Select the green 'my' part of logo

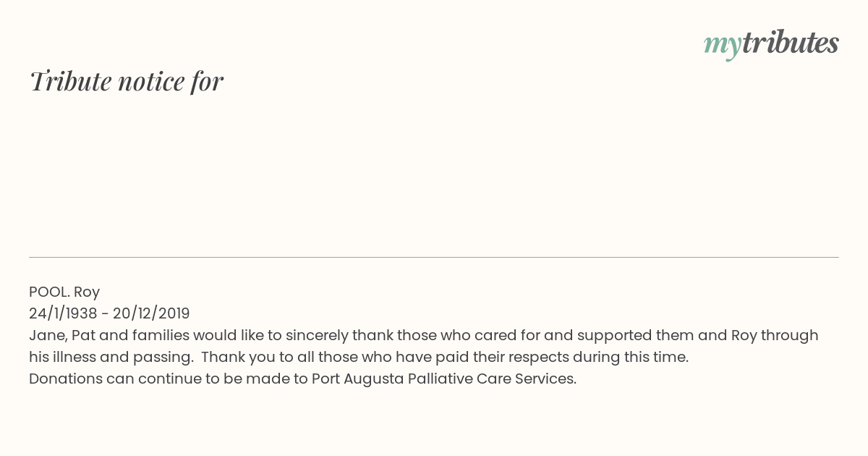(723, 46)
